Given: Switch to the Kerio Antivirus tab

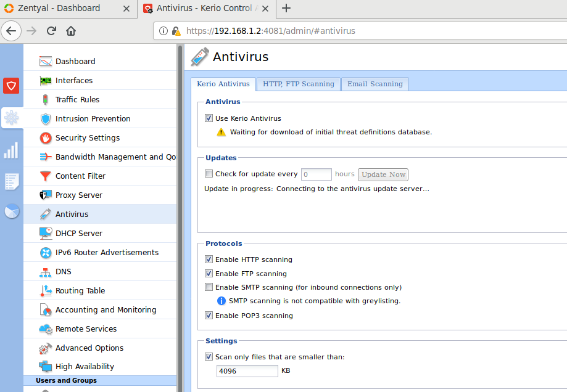Looking at the screenshot, I should point(223,84).
